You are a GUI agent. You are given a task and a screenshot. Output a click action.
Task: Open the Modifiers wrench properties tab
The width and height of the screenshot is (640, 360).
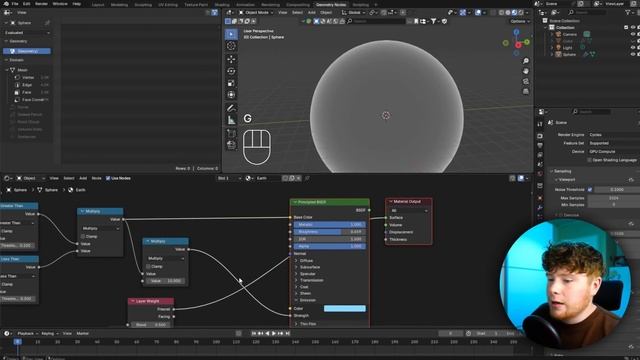(x=540, y=208)
